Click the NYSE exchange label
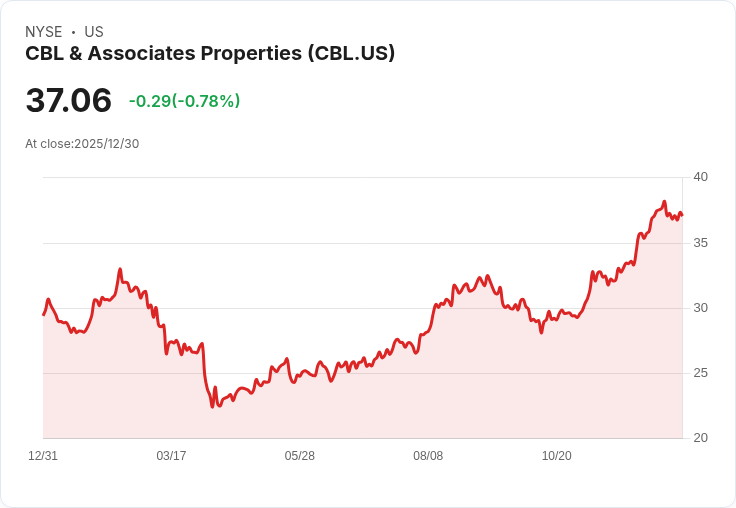 (44, 32)
